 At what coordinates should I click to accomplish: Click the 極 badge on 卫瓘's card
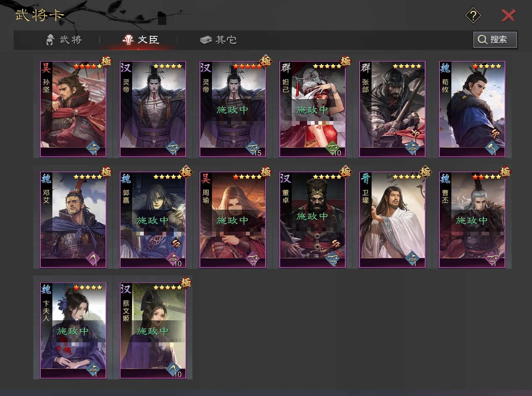[426, 172]
